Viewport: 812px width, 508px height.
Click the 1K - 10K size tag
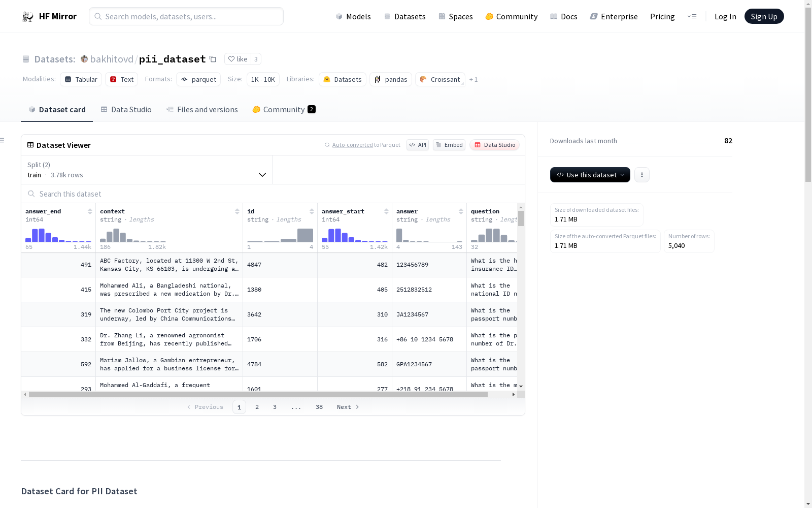[x=263, y=79]
